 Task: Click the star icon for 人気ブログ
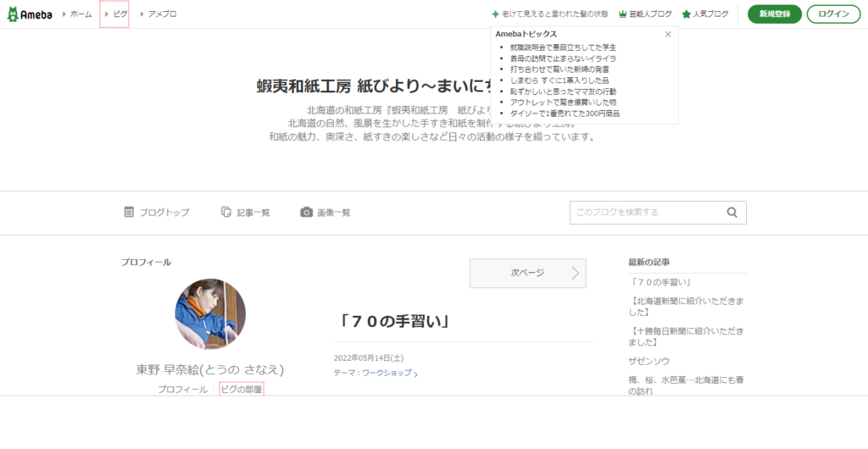(687, 14)
